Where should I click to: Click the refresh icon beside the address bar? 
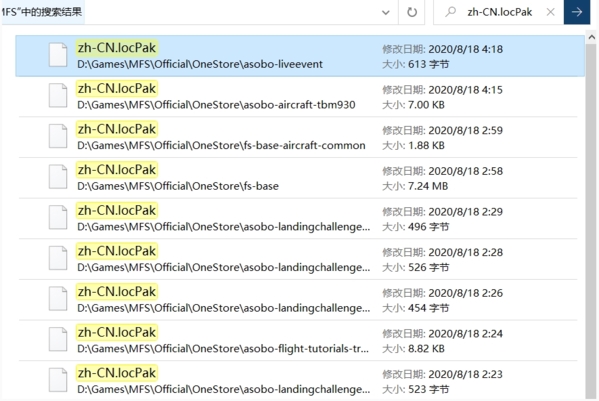(x=411, y=12)
